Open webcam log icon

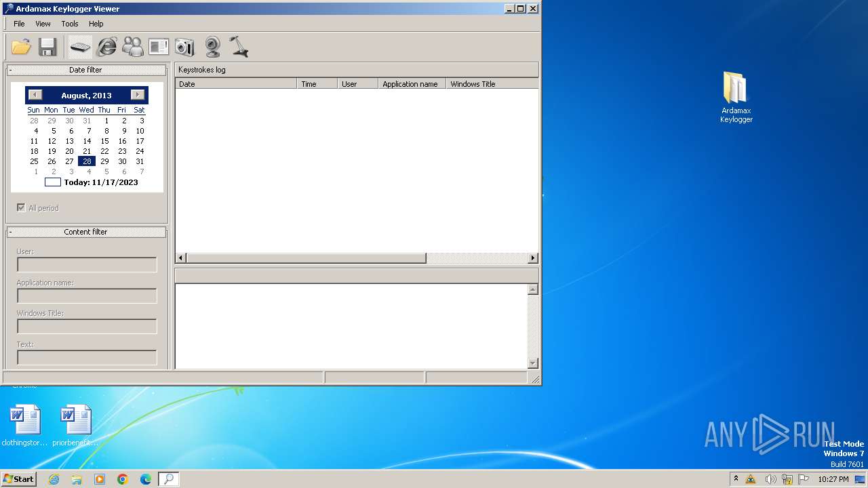point(212,47)
